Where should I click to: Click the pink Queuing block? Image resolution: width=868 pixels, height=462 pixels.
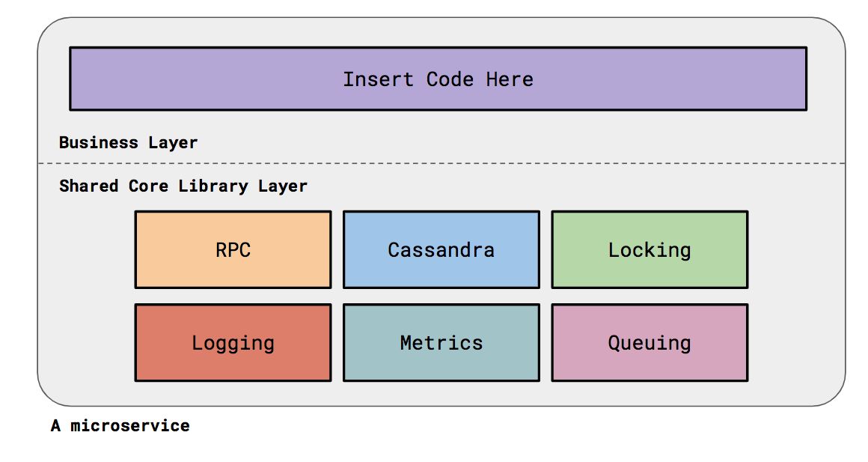click(650, 342)
